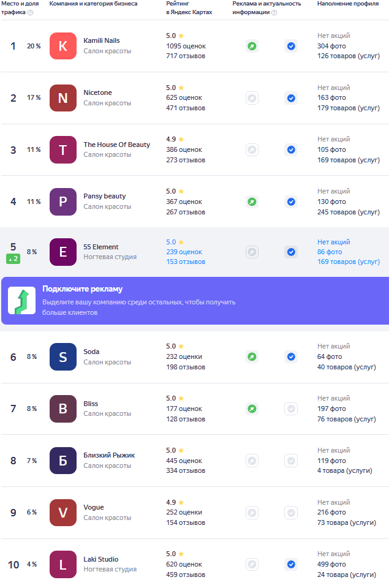Click the green advertising icon for Pansy beauty
The image size is (389, 588).
point(252,202)
